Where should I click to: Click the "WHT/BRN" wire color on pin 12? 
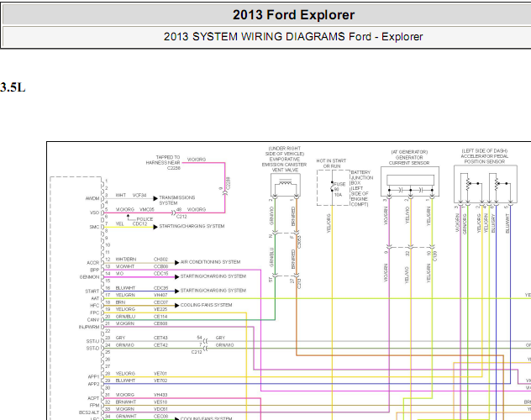click(126, 260)
